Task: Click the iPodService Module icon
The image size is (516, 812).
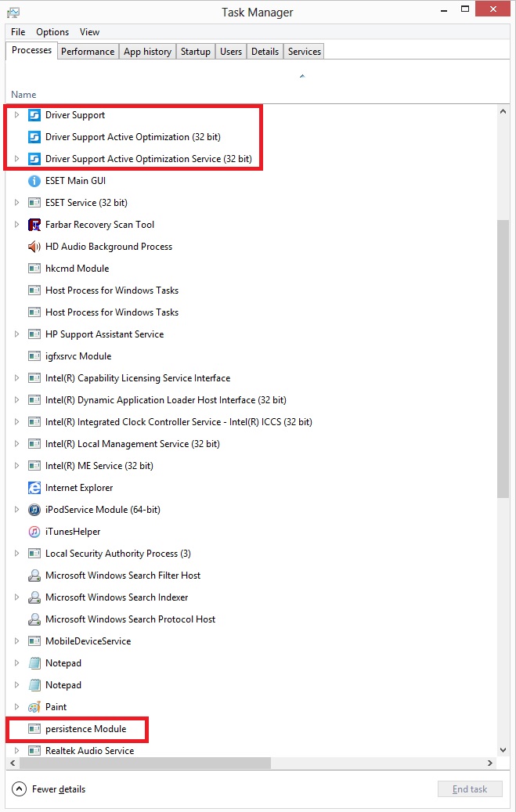Action: (34, 510)
